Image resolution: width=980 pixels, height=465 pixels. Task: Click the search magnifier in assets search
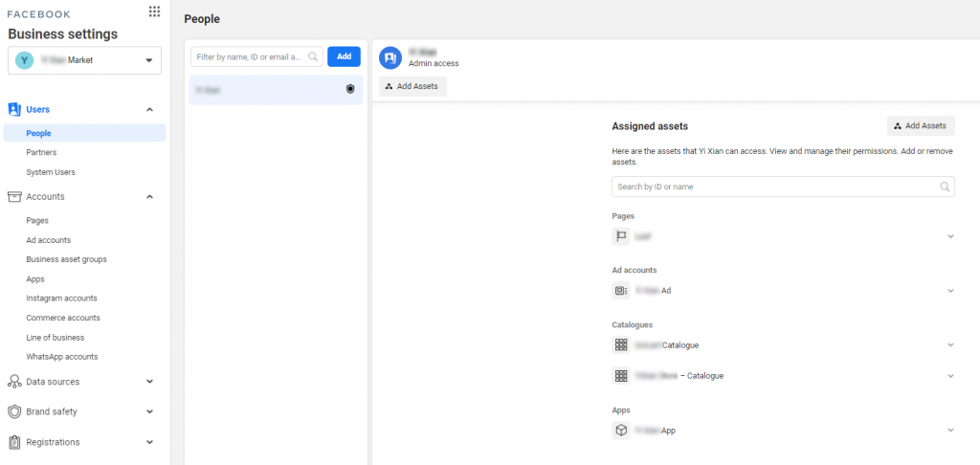945,187
